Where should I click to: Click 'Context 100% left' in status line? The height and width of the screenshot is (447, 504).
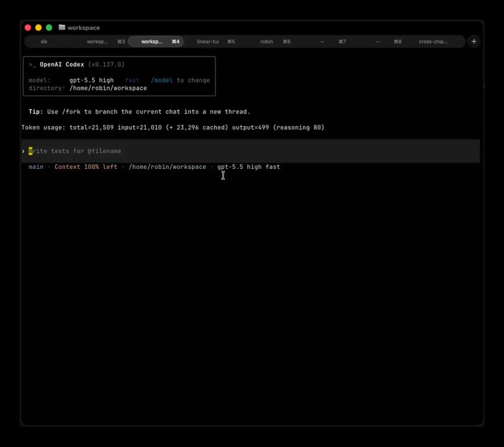tap(86, 167)
